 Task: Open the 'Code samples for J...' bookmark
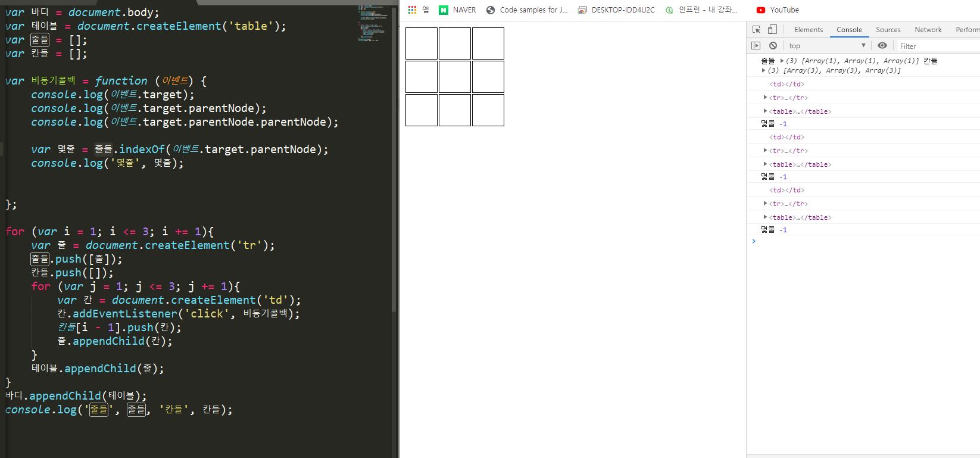527,10
